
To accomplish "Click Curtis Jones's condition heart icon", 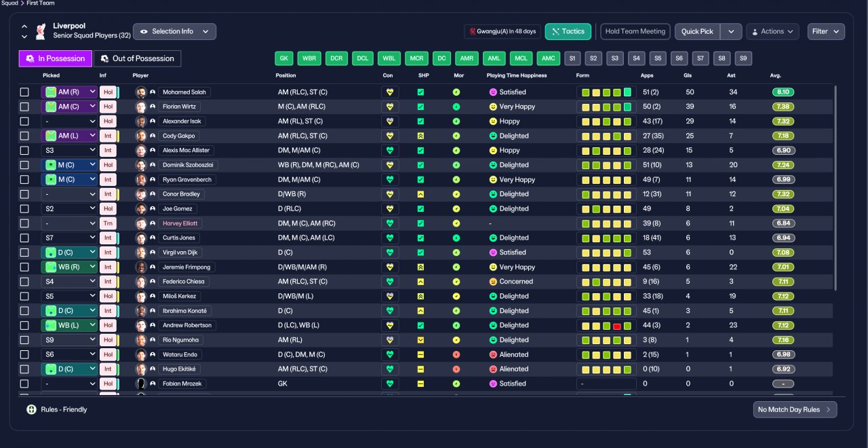I will pyautogui.click(x=390, y=238).
